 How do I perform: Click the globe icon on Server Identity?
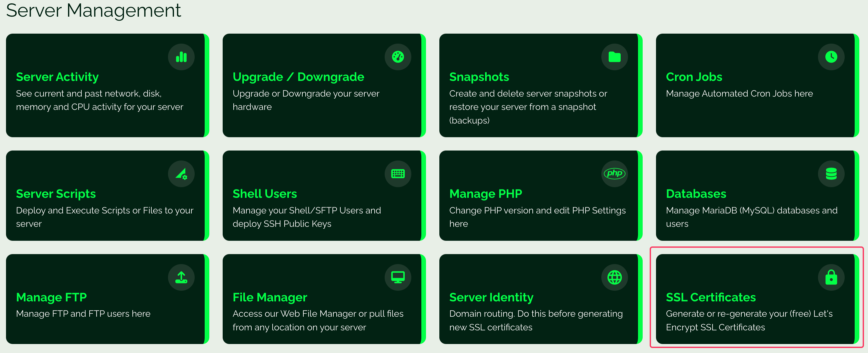click(614, 277)
